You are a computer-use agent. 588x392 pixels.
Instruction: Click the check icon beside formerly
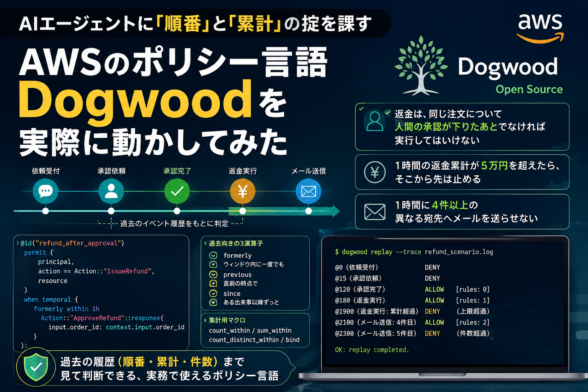click(213, 255)
